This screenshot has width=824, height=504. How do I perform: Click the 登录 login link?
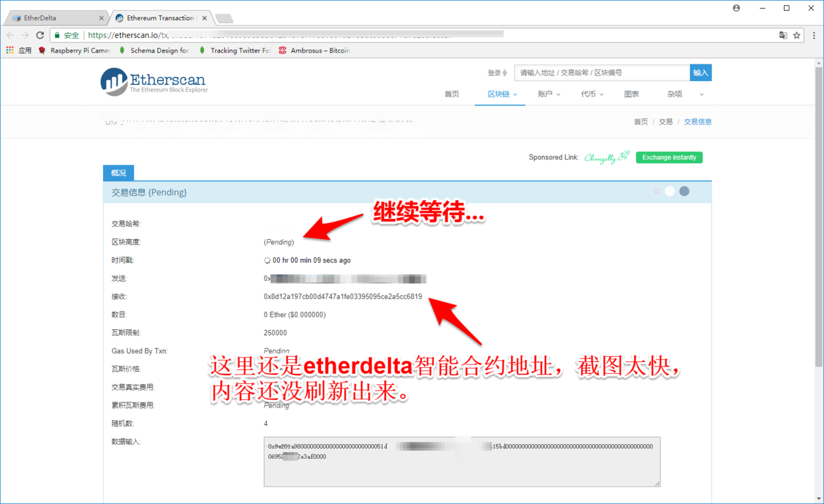(497, 73)
